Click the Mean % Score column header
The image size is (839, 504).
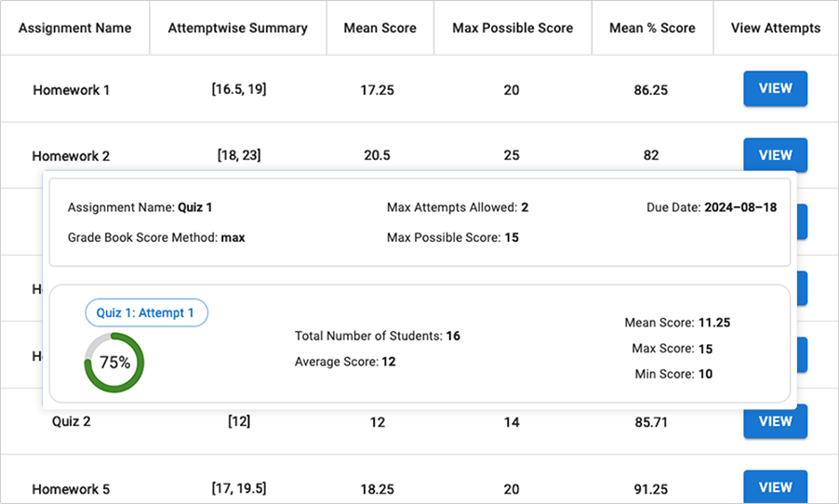[x=652, y=28]
